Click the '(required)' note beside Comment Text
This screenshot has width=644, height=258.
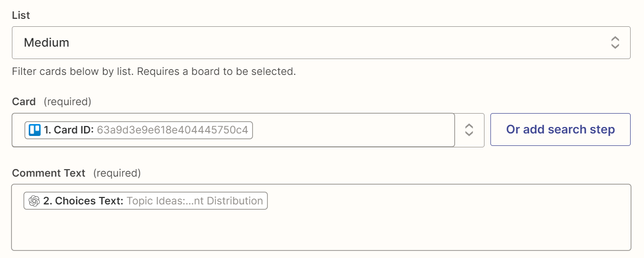[117, 173]
